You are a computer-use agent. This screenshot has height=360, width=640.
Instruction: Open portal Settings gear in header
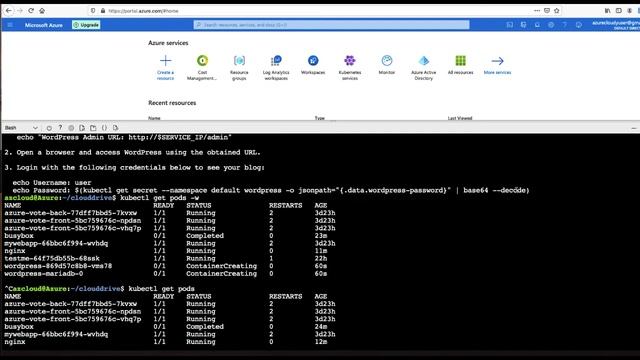(x=551, y=25)
